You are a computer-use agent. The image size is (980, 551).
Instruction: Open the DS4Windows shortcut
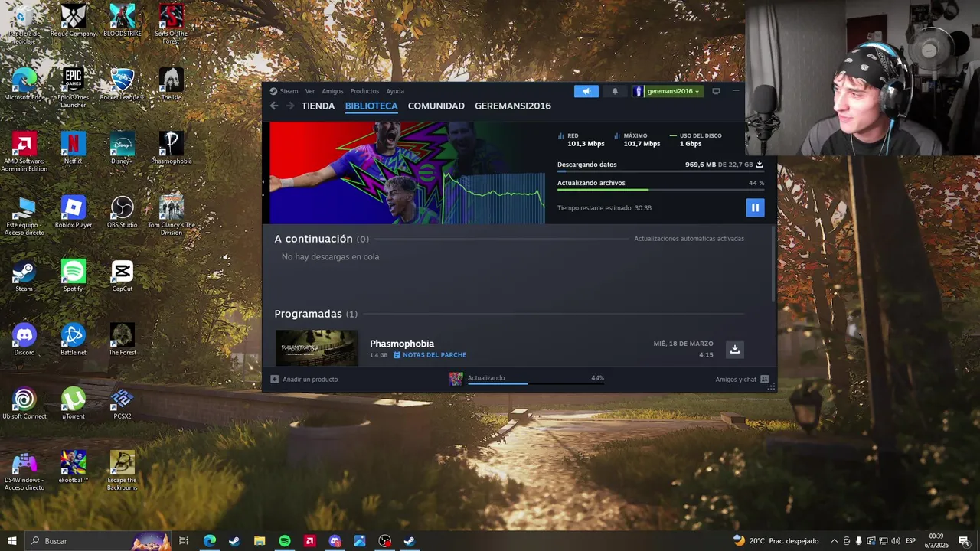click(24, 471)
